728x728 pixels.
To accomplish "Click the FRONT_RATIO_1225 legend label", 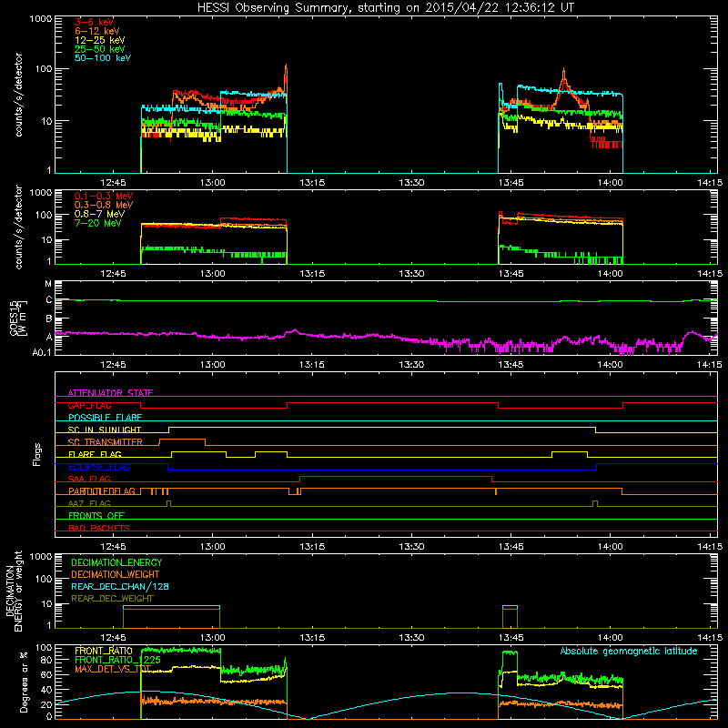I will 117,660.
